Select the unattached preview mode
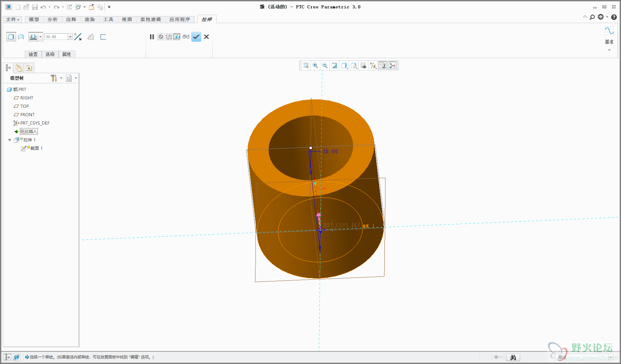This screenshot has height=364, width=621. (x=169, y=37)
